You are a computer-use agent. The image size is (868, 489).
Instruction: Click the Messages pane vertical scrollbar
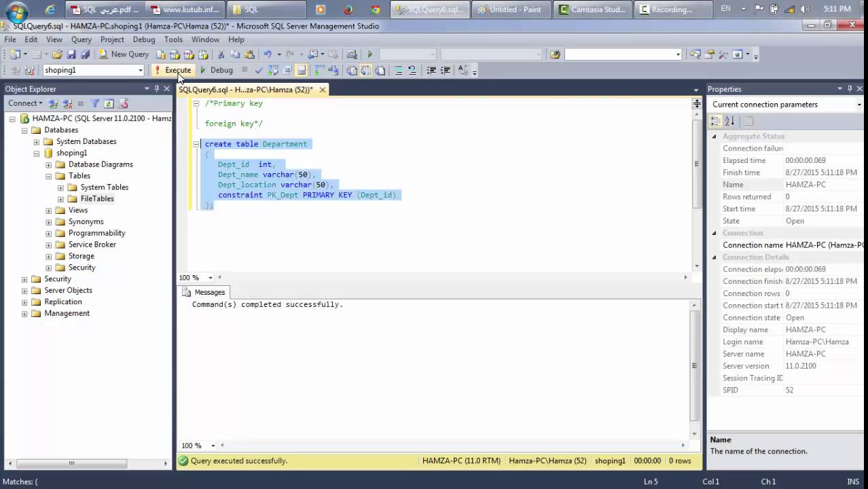point(694,366)
